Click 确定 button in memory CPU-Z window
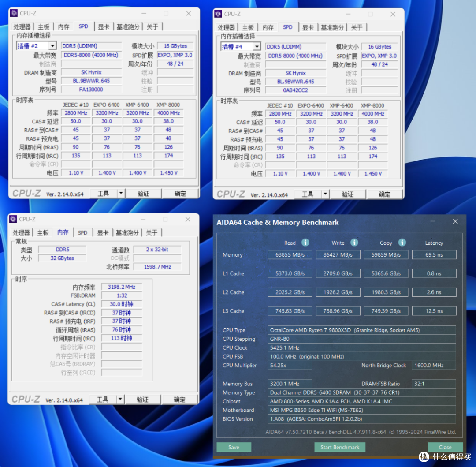Screen dimensions: 476x467 [x=179, y=399]
